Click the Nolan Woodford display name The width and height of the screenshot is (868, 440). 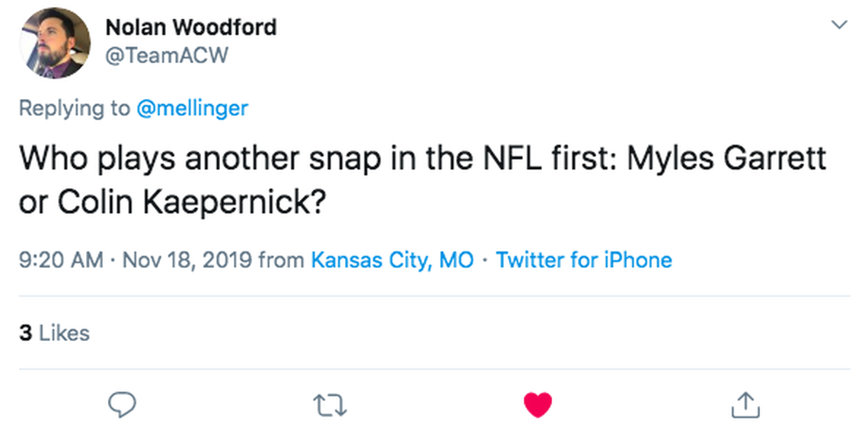(190, 27)
